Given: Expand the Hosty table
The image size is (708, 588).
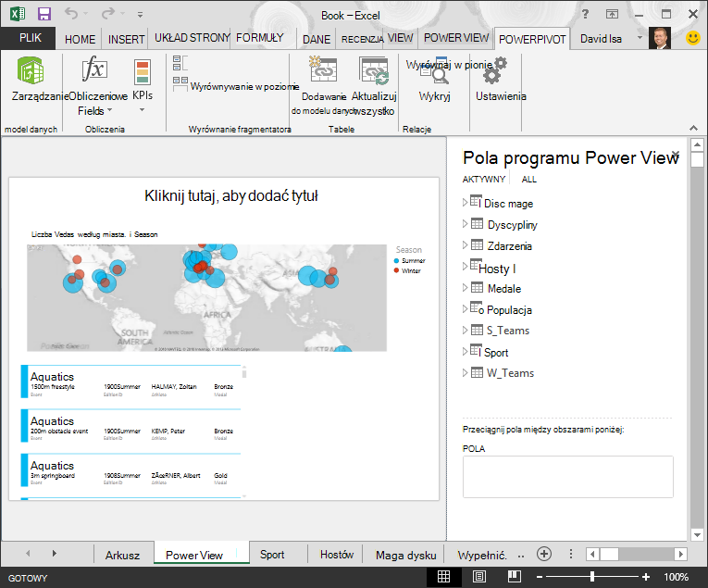Looking at the screenshot, I should (466, 267).
